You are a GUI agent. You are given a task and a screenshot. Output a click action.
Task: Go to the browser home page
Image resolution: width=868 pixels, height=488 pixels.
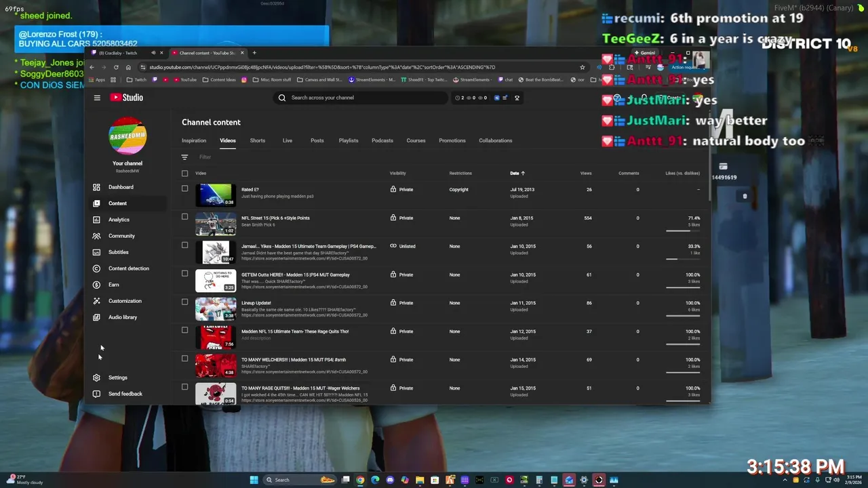(128, 67)
